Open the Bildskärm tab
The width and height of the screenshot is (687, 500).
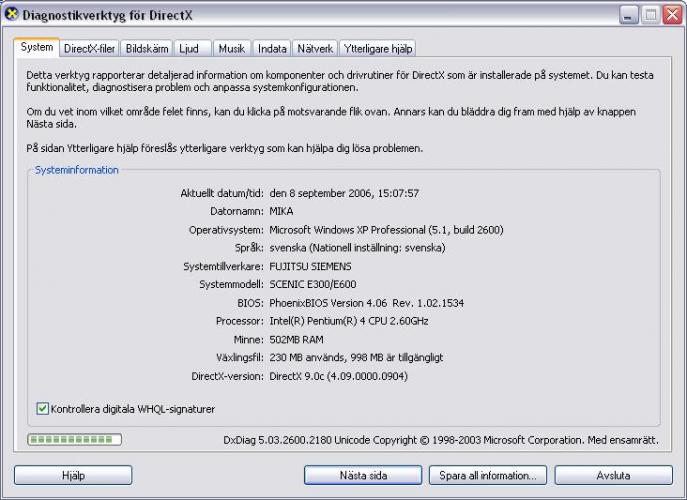click(x=147, y=48)
